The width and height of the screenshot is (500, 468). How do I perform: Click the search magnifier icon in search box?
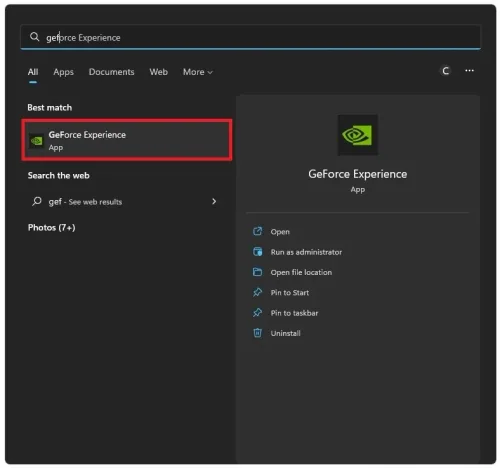point(34,37)
